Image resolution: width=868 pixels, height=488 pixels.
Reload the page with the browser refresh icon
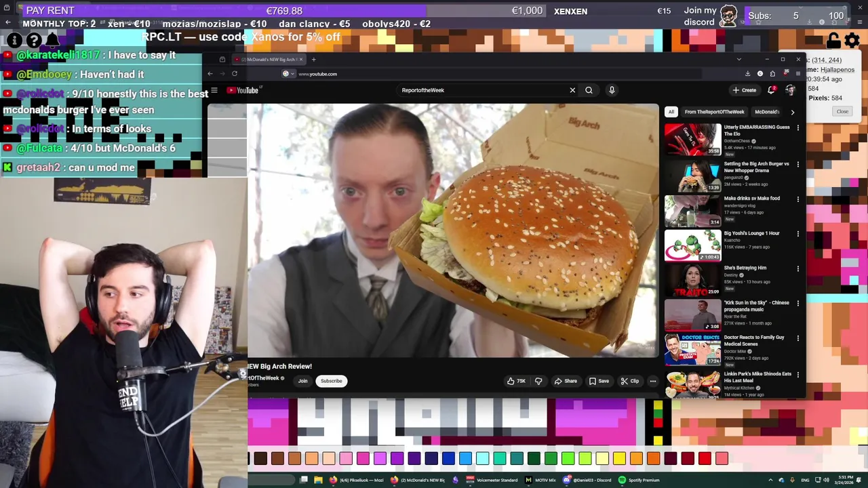coord(235,74)
